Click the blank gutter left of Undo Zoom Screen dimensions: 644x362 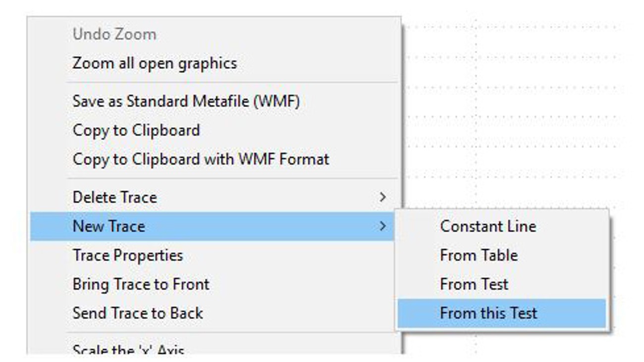(49, 34)
